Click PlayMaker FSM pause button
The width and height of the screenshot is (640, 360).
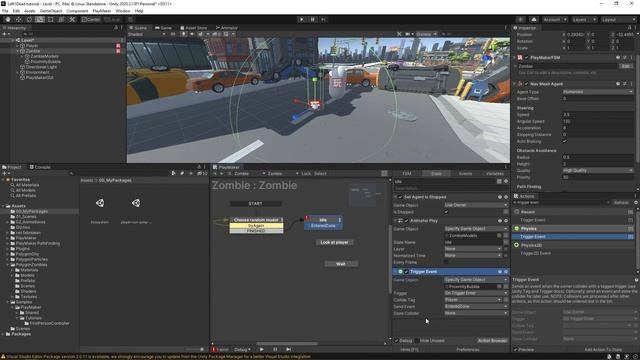[275, 349]
